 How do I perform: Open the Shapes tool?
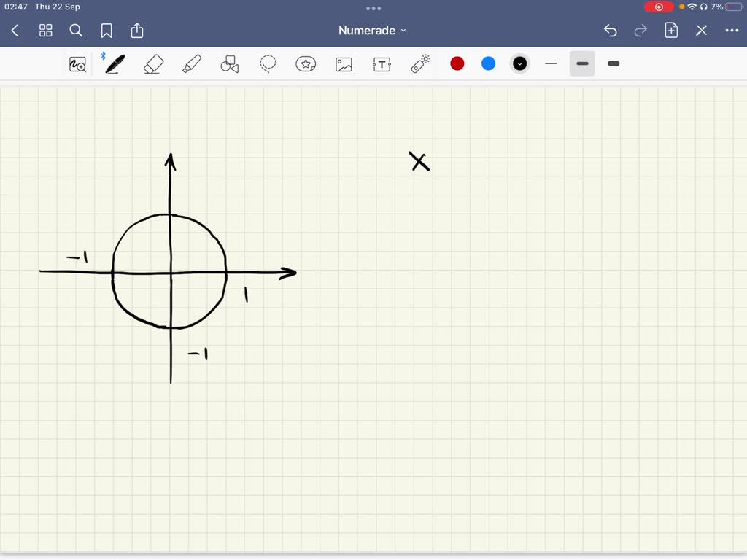point(230,63)
